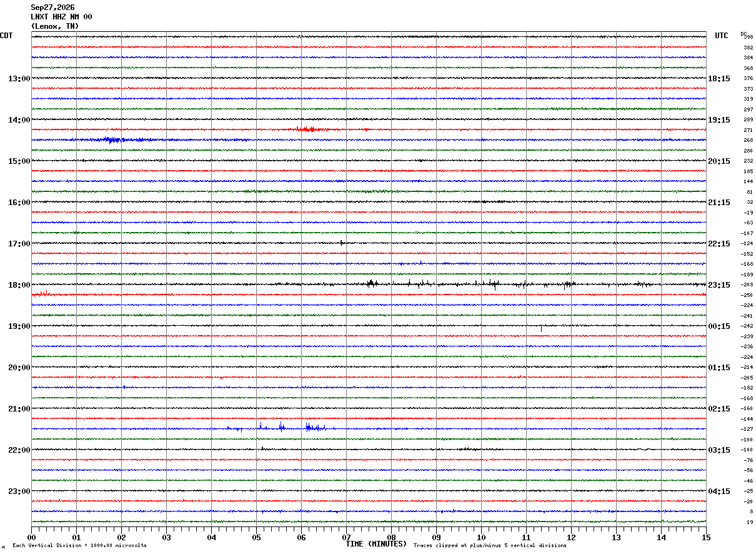
Task: Click the LNXT HHZ NM 00 station header
Action: pos(61,17)
